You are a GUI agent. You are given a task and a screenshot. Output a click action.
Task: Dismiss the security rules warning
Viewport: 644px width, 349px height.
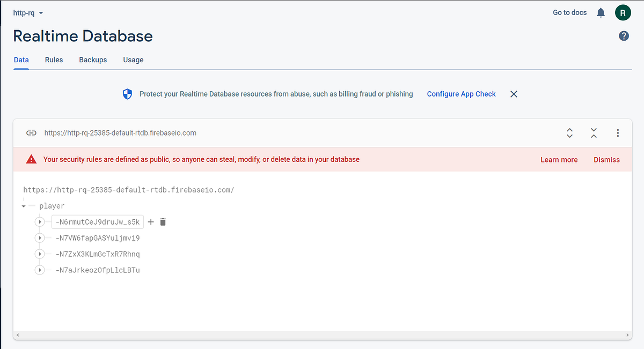click(x=606, y=160)
